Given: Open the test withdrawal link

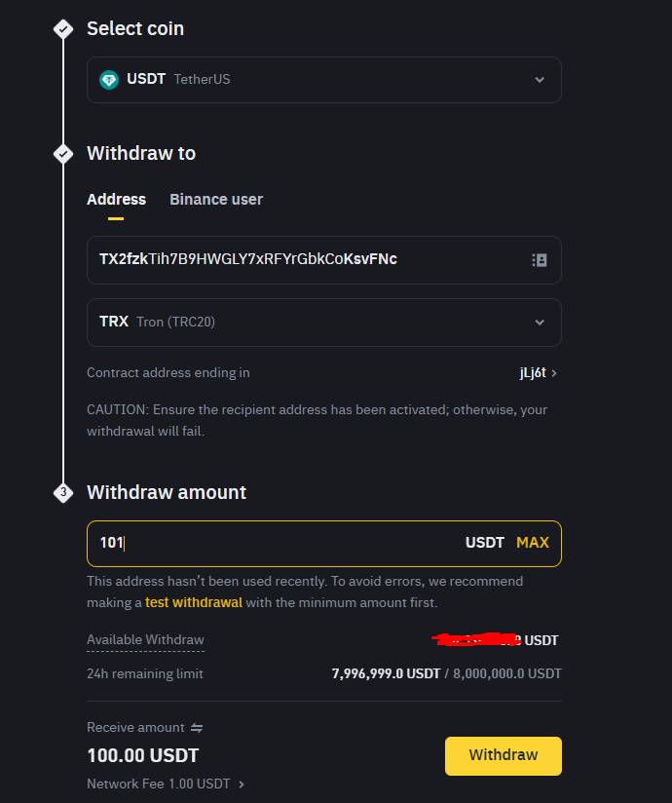Looking at the screenshot, I should coord(194,602).
